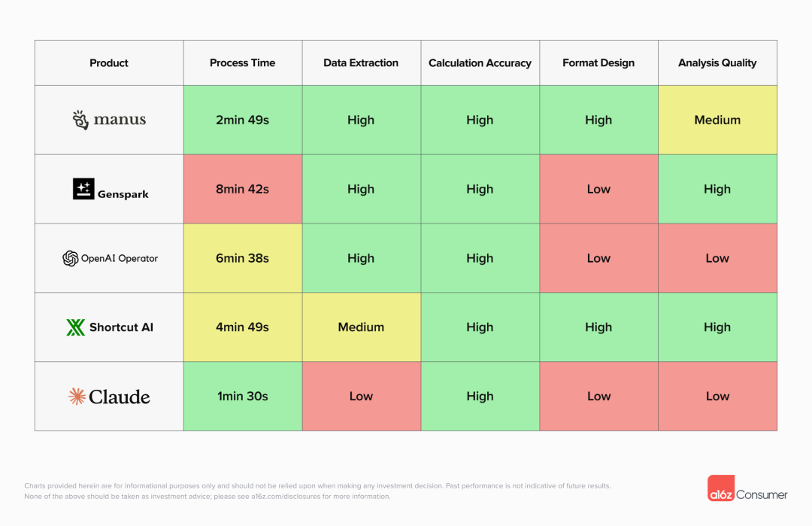Viewport: 812px width, 526px height.
Task: Click Shortcut AI yellow Medium extraction cell
Action: click(361, 327)
